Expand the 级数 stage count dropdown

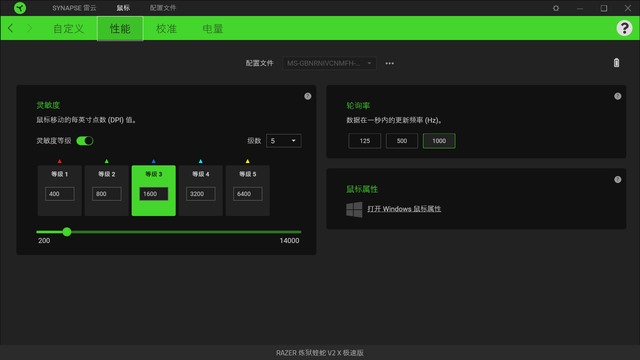pos(284,141)
